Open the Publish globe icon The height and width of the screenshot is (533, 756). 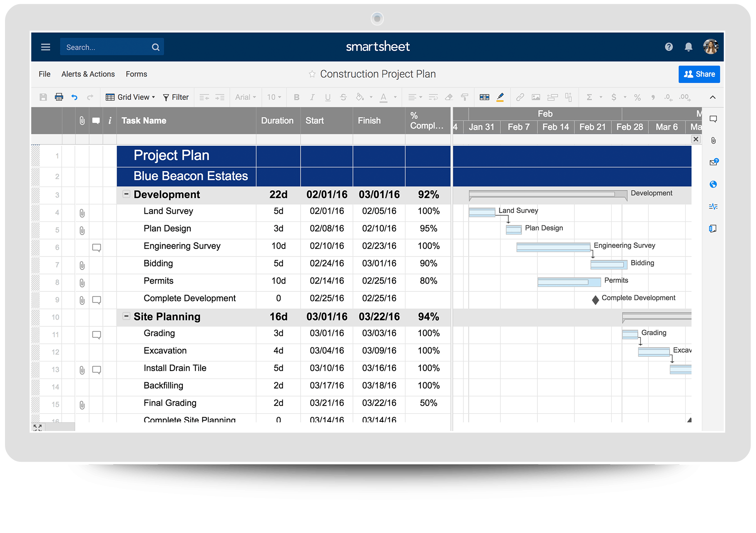713,184
